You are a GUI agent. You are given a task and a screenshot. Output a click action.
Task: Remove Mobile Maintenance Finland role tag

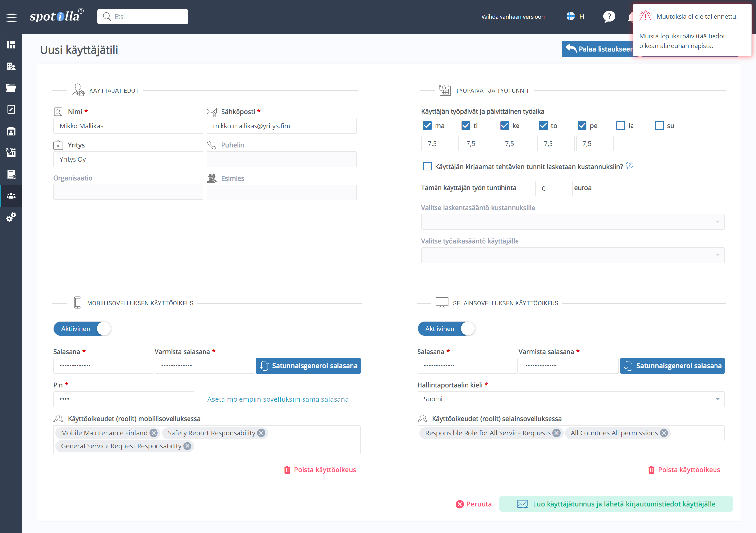click(x=154, y=433)
